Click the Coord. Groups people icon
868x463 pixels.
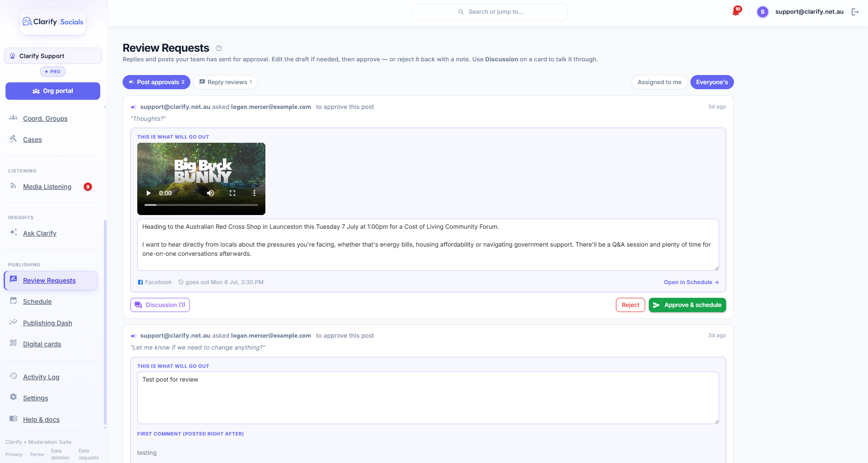click(x=13, y=118)
